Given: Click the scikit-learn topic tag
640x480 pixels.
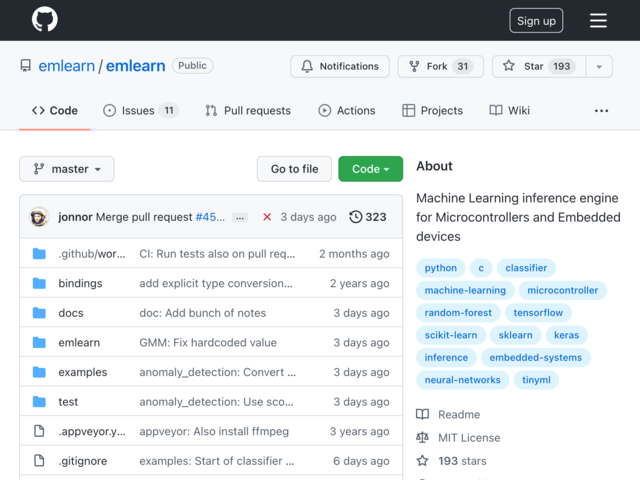Looking at the screenshot, I should [x=451, y=335].
